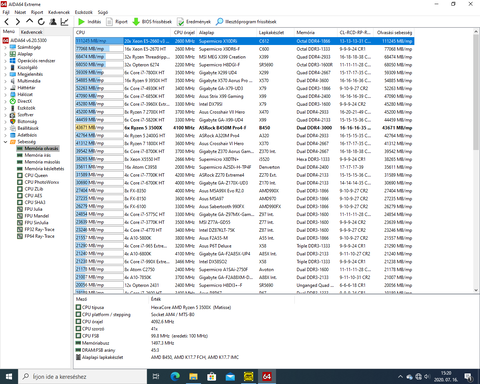Expand the Hálózat tree node
This screenshot has height=384, width=480.
point(5,95)
